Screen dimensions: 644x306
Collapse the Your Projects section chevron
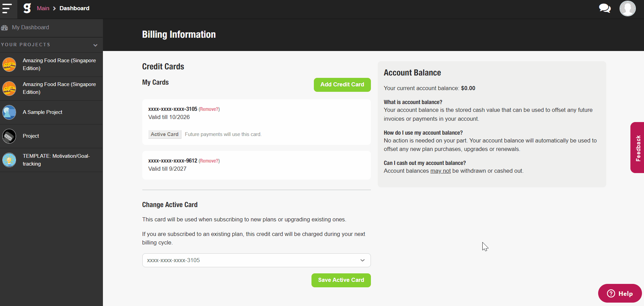[95, 45]
